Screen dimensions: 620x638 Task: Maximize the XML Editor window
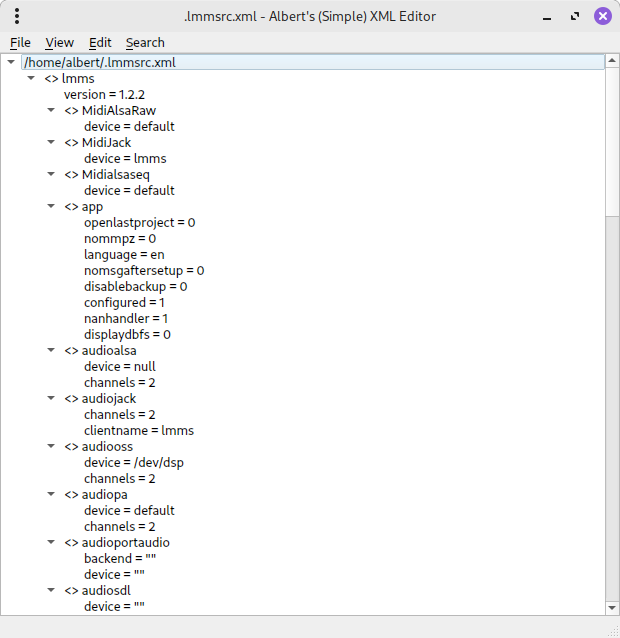tap(575, 17)
